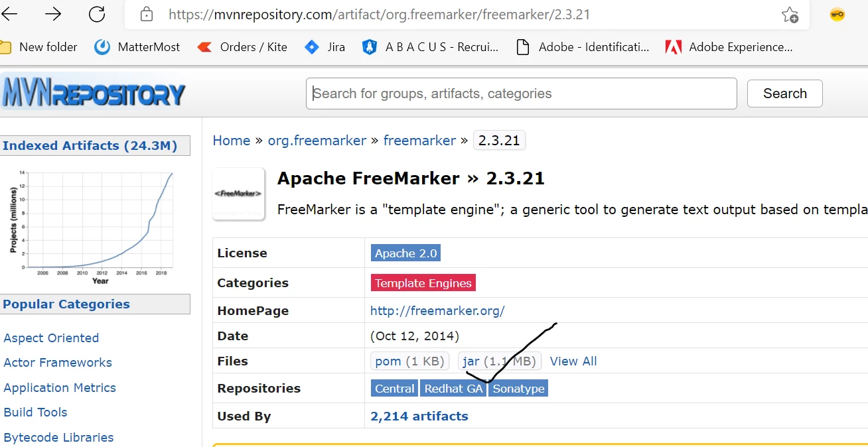The width and height of the screenshot is (868, 447).
Task: Visit http://freemarker.org/ homepage link
Action: coord(437,310)
